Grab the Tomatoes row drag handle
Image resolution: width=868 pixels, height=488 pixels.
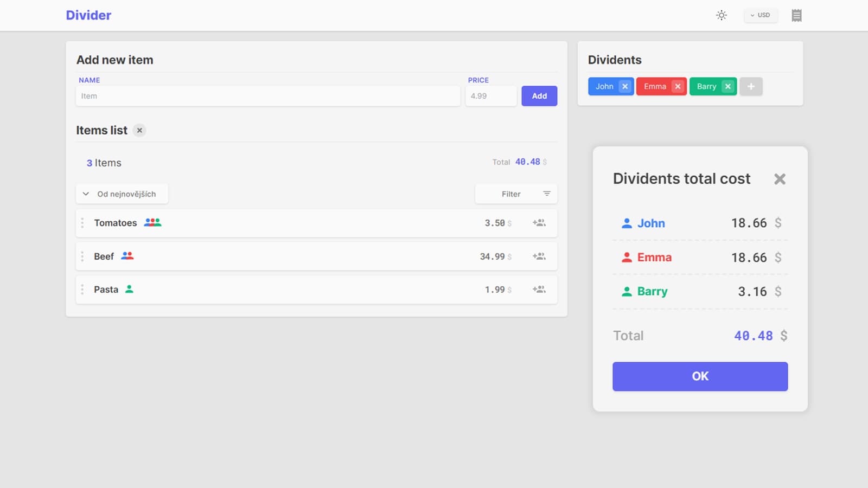click(x=82, y=223)
